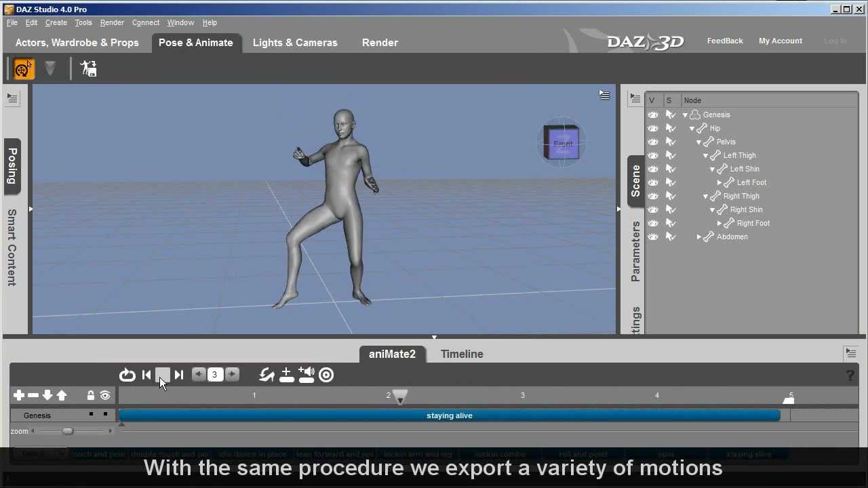The height and width of the screenshot is (488, 868).
Task: Open the Smart Content side pane tab
Action: 12,247
